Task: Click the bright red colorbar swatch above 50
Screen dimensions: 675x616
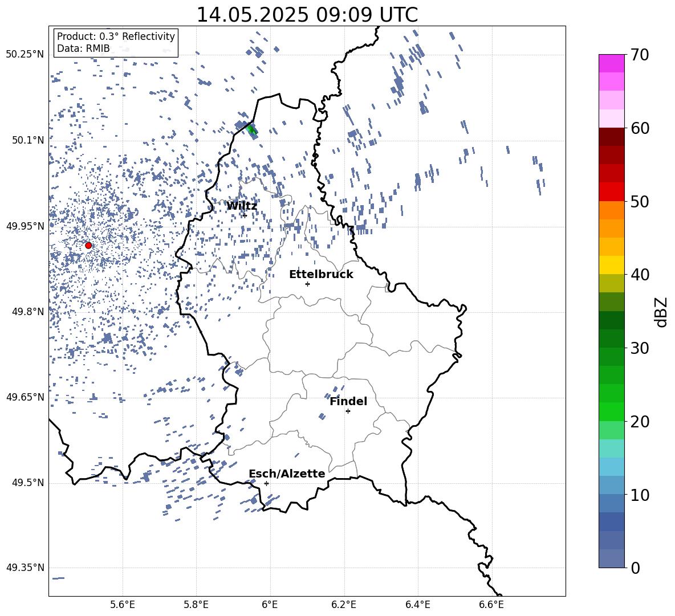Action: [612, 192]
